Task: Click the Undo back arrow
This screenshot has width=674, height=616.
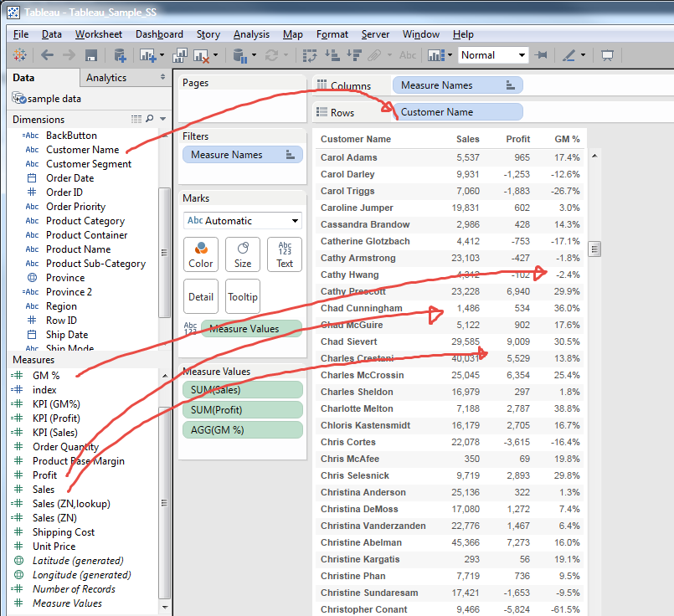Action: (x=47, y=55)
